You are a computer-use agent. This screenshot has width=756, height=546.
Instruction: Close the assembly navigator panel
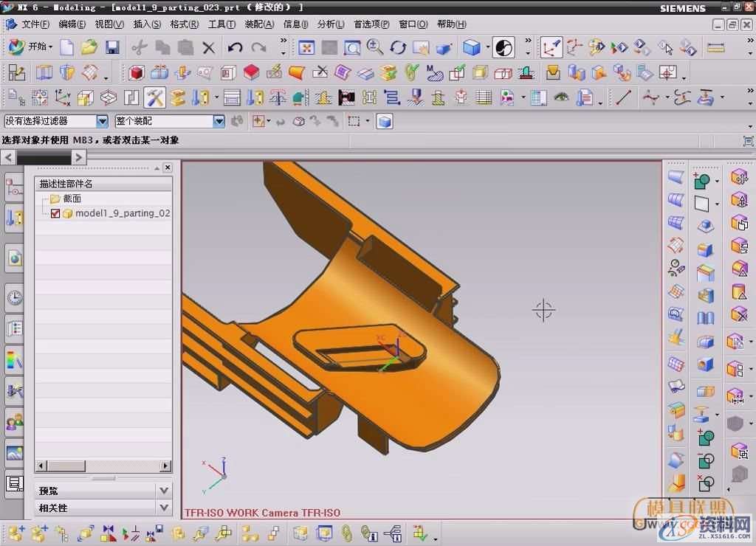click(168, 167)
